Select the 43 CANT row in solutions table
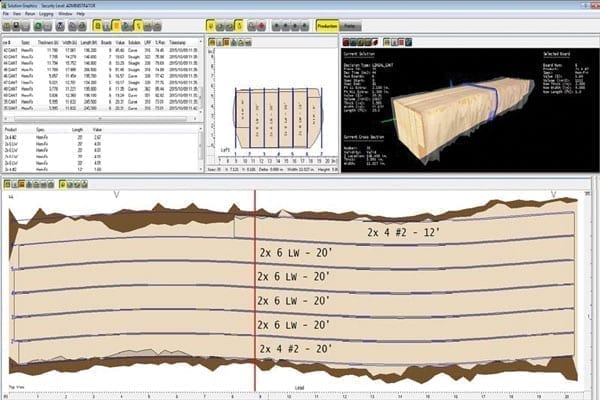Screen dimensions: 600x400 [101, 57]
